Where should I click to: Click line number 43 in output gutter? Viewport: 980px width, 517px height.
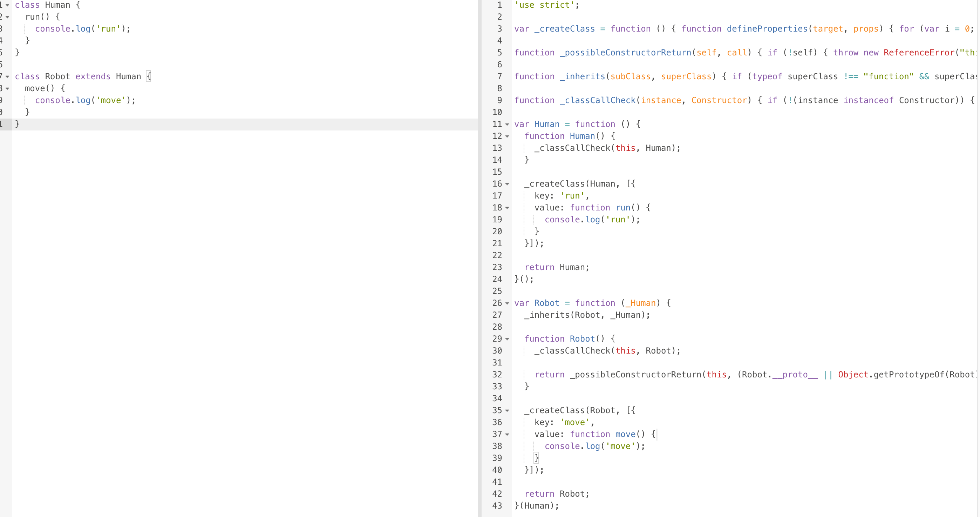[497, 505]
